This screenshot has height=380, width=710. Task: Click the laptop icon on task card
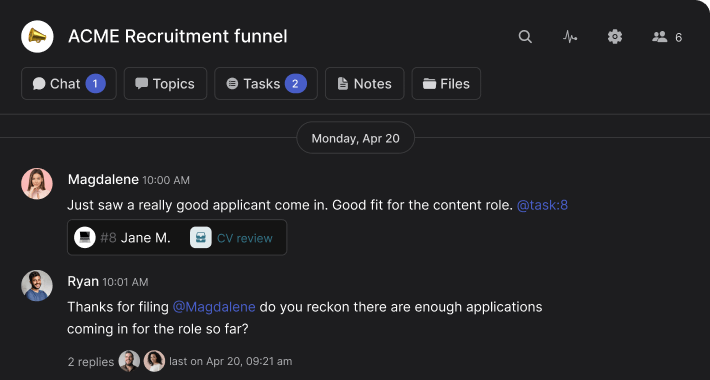click(85, 237)
